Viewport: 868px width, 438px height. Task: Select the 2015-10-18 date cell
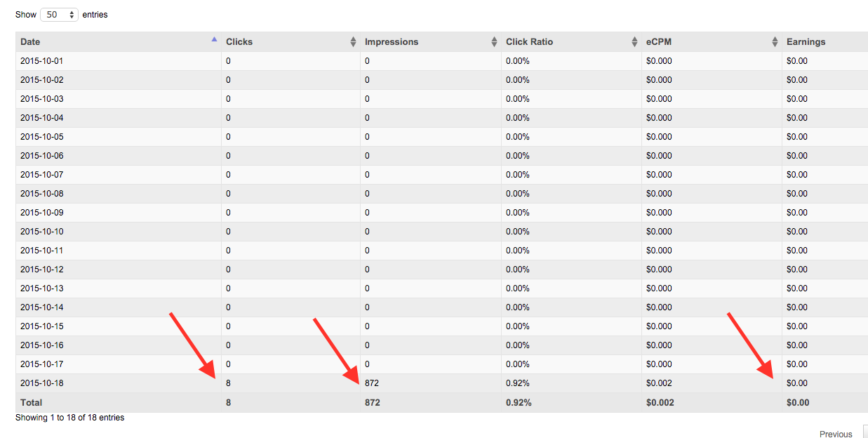click(x=42, y=383)
